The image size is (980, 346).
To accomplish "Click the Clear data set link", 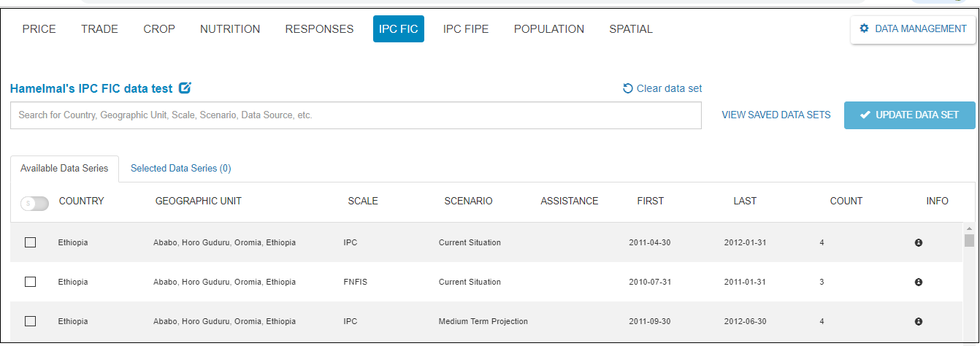I will click(x=662, y=88).
